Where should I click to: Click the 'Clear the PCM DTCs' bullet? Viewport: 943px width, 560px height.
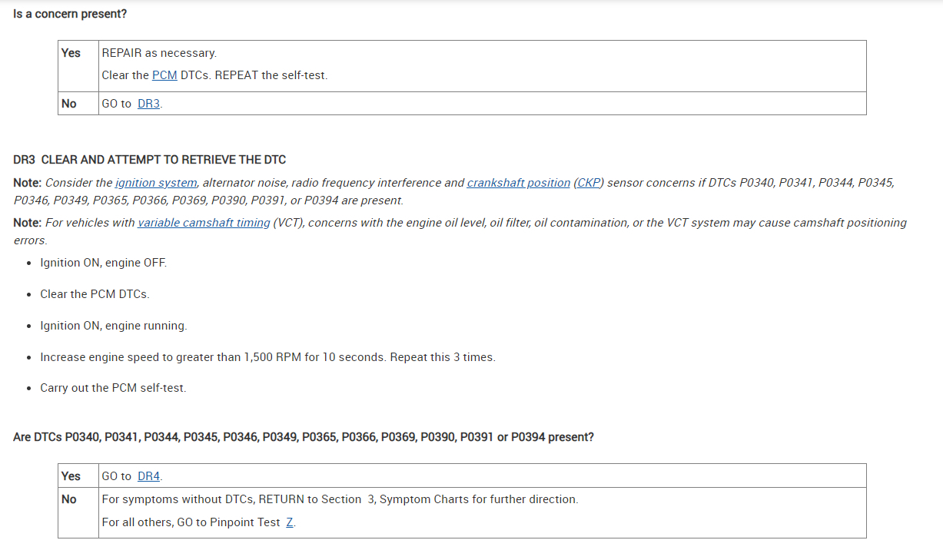pos(95,294)
